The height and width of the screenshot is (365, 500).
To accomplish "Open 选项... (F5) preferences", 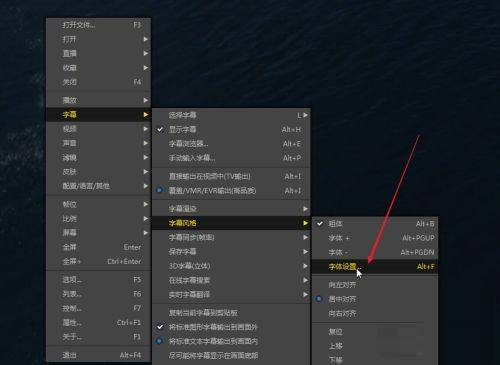I will coord(98,279).
